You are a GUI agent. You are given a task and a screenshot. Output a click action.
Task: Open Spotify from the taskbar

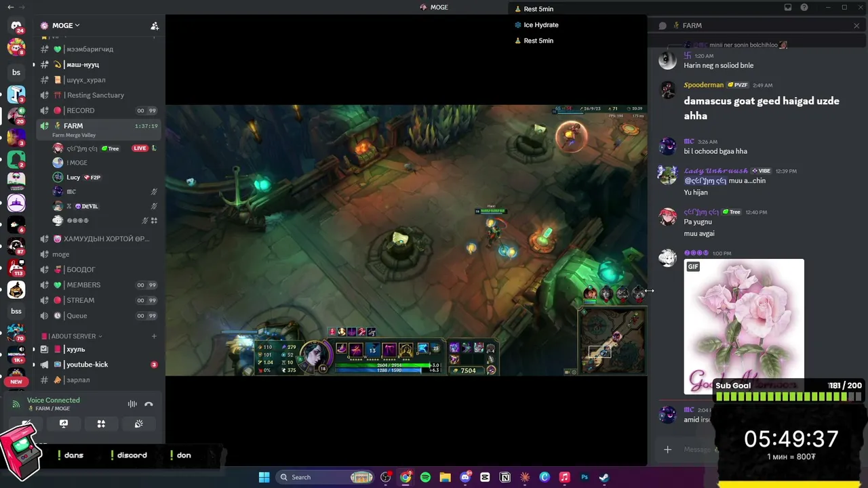tap(425, 477)
